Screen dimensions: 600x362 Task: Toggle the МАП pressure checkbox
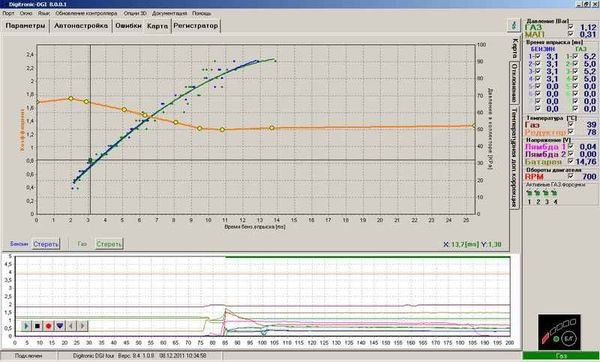(571, 34)
